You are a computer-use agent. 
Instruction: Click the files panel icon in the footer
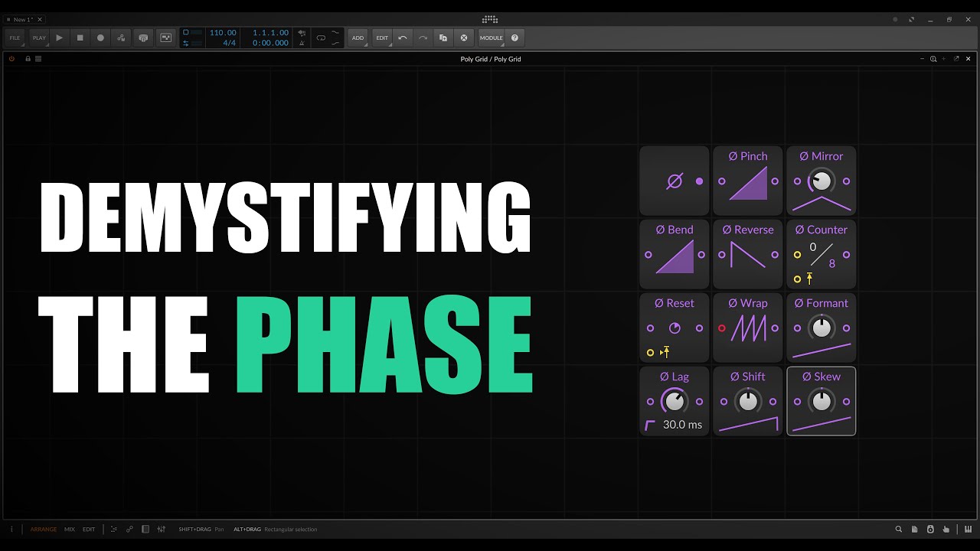(915, 529)
